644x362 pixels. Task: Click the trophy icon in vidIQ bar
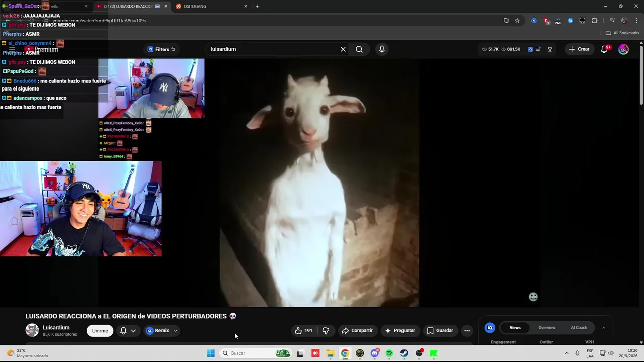click(550, 49)
